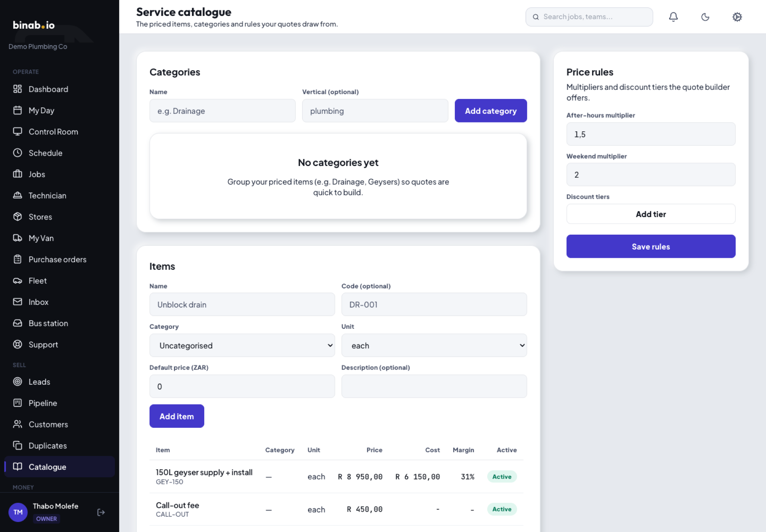Click the Support lifebuoy icon
766x532 pixels.
pos(18,344)
